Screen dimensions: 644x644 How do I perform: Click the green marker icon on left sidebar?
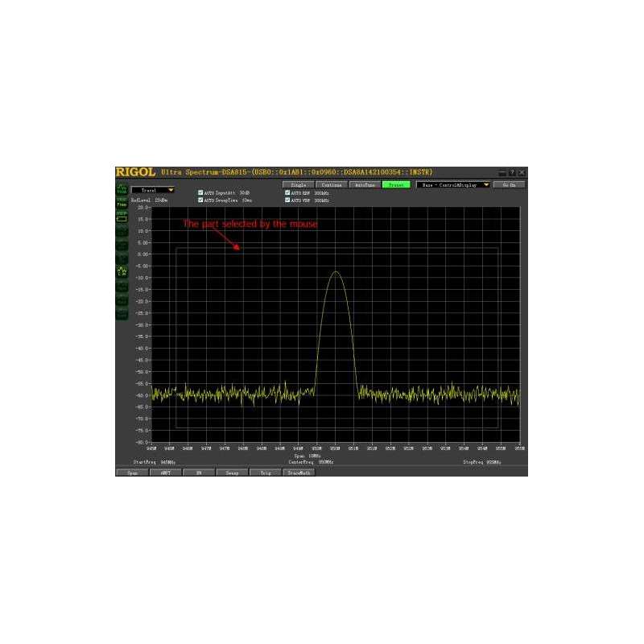[123, 270]
